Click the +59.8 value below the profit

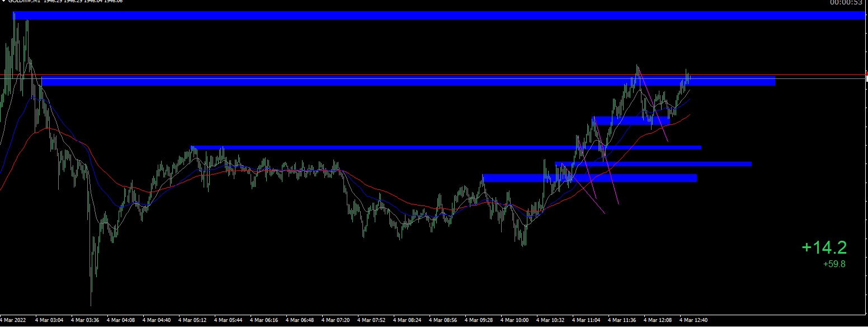pos(834,264)
